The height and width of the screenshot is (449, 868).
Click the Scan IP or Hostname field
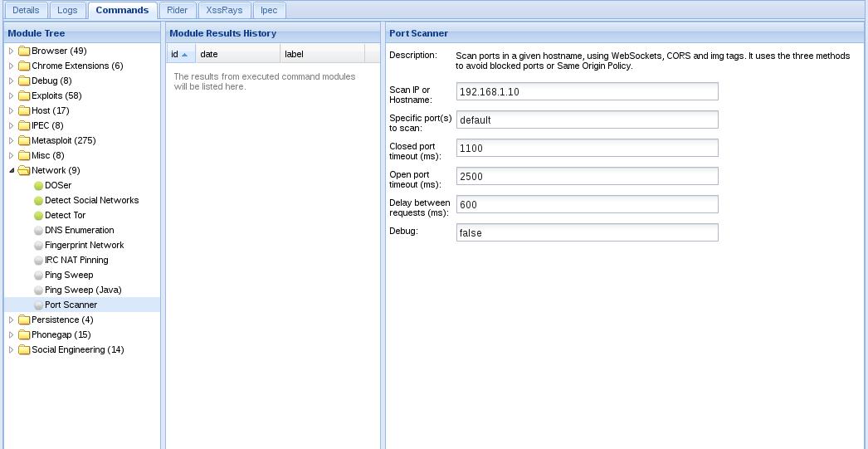[x=587, y=92]
